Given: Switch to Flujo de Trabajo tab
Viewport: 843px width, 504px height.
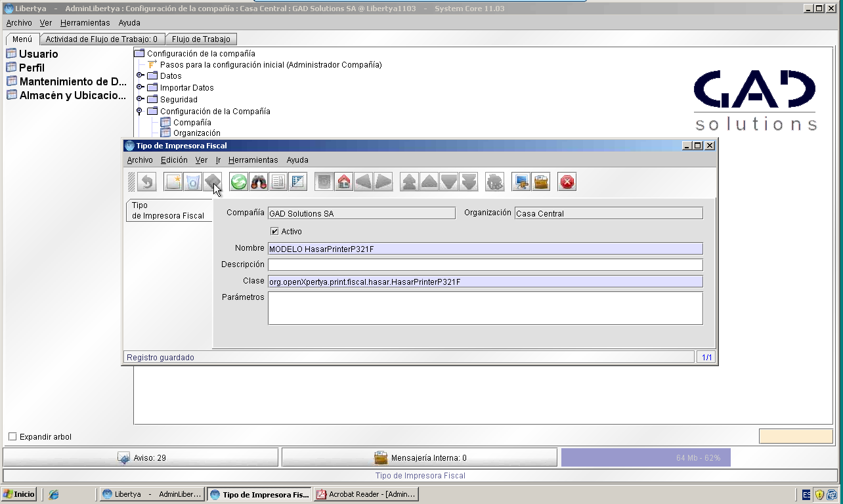Looking at the screenshot, I should (201, 39).
